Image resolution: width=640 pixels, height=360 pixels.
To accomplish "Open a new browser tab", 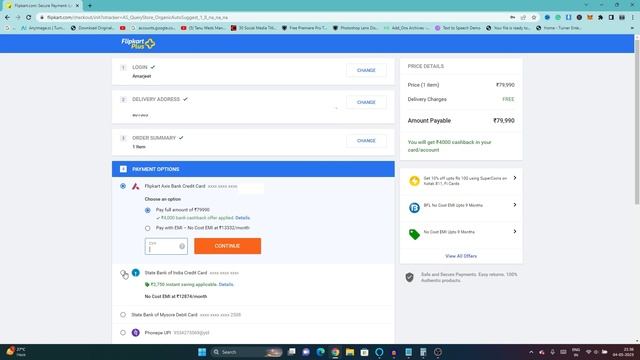I will point(90,6).
